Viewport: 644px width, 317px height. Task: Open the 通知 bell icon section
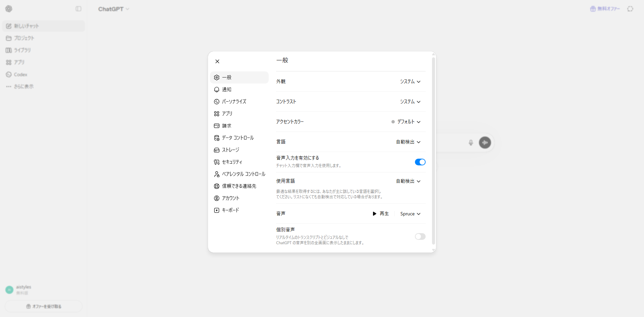coord(217,90)
